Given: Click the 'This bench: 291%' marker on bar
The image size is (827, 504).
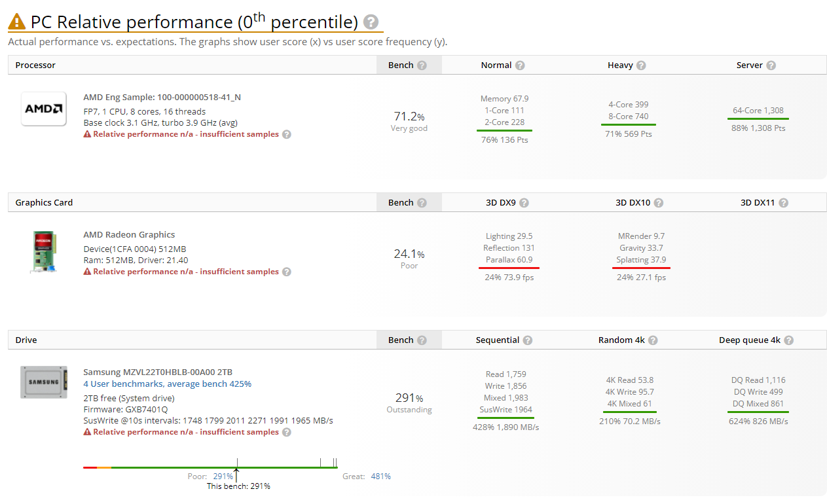Looking at the screenshot, I should (237, 470).
